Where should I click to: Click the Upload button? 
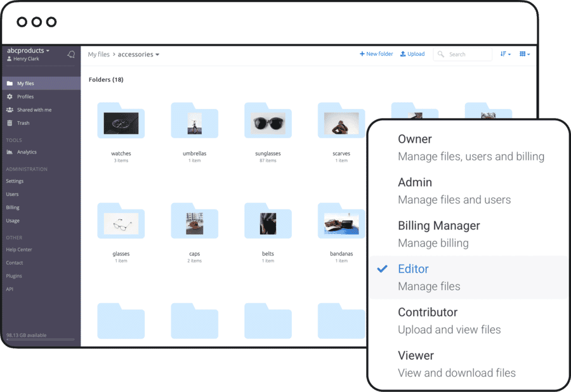[412, 55]
